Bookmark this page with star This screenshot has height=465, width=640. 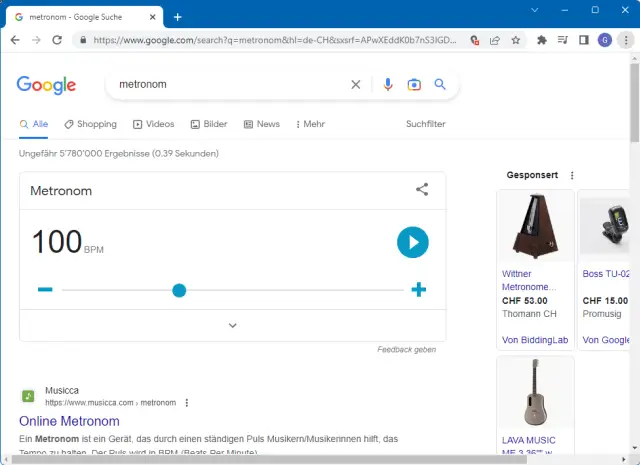coord(516,40)
